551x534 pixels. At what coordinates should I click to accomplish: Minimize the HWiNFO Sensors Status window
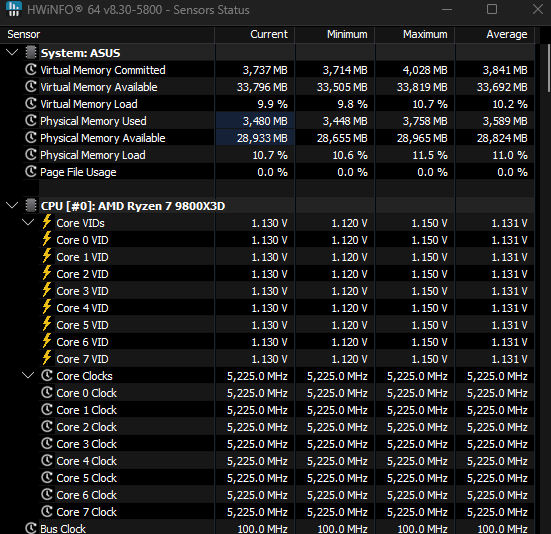click(447, 9)
